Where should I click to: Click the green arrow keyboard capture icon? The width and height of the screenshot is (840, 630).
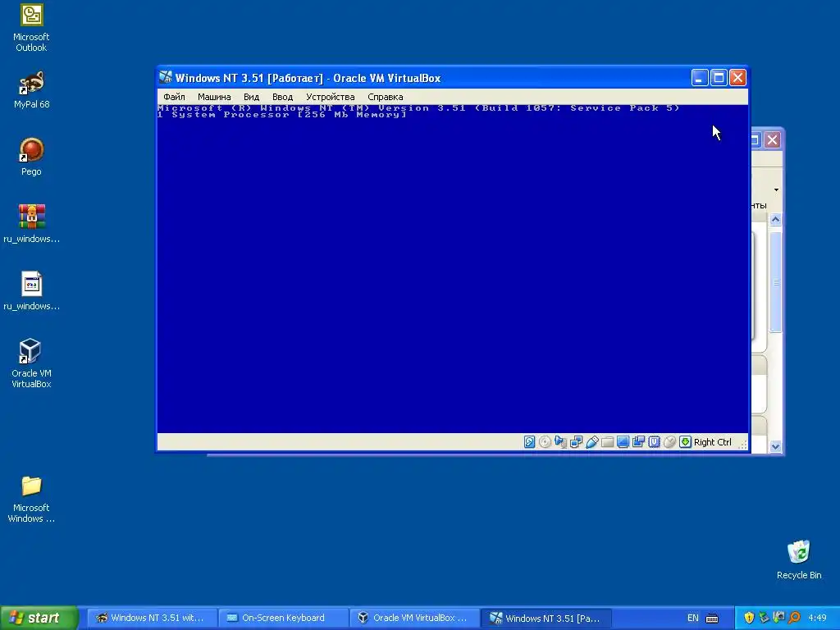[685, 442]
